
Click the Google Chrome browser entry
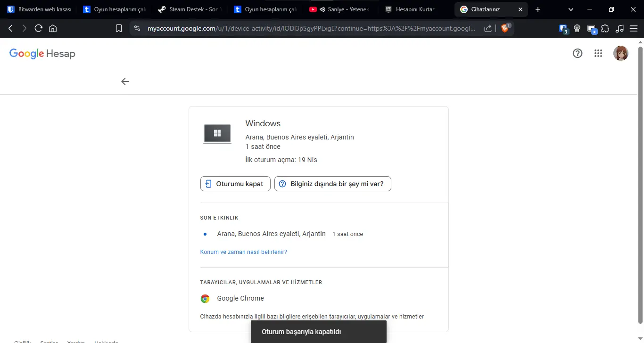pos(240,298)
